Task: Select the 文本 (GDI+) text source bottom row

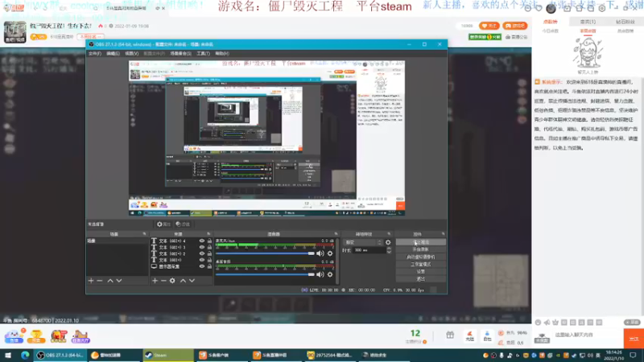Action: (182, 260)
